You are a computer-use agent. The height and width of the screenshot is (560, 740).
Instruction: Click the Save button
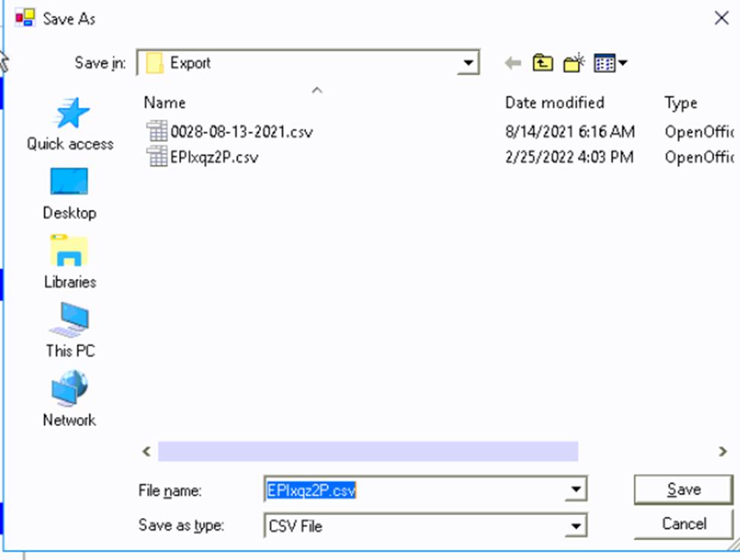[684, 489]
